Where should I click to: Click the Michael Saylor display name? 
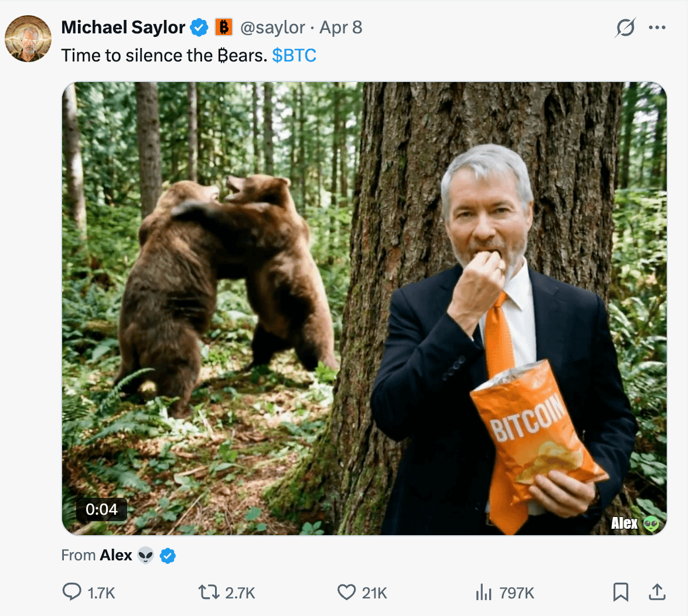[123, 28]
